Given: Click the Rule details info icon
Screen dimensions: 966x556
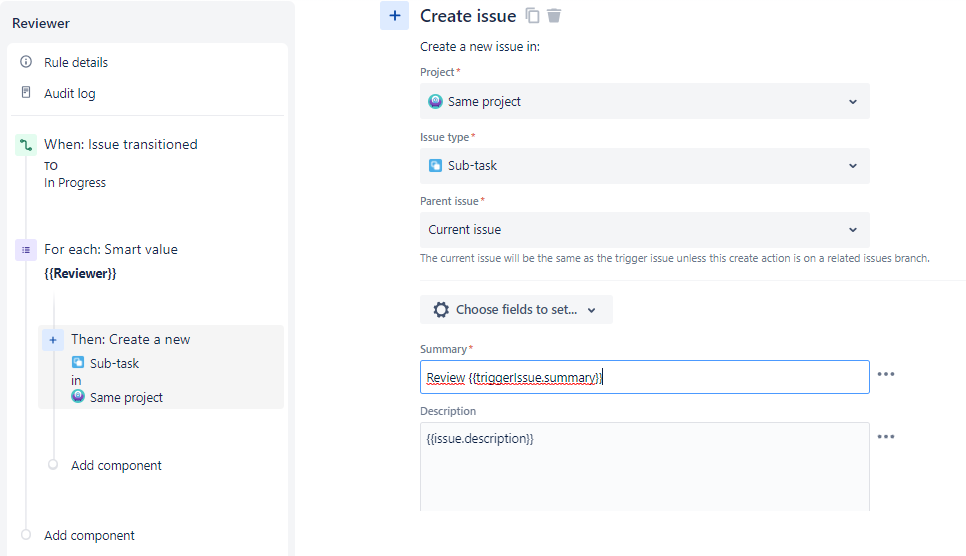Looking at the screenshot, I should tap(26, 62).
